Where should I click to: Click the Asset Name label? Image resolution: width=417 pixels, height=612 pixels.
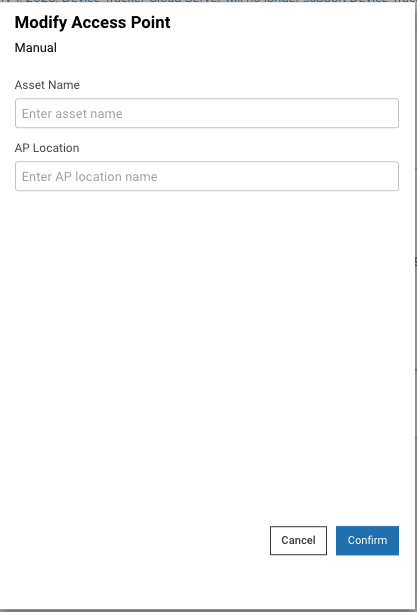point(47,85)
